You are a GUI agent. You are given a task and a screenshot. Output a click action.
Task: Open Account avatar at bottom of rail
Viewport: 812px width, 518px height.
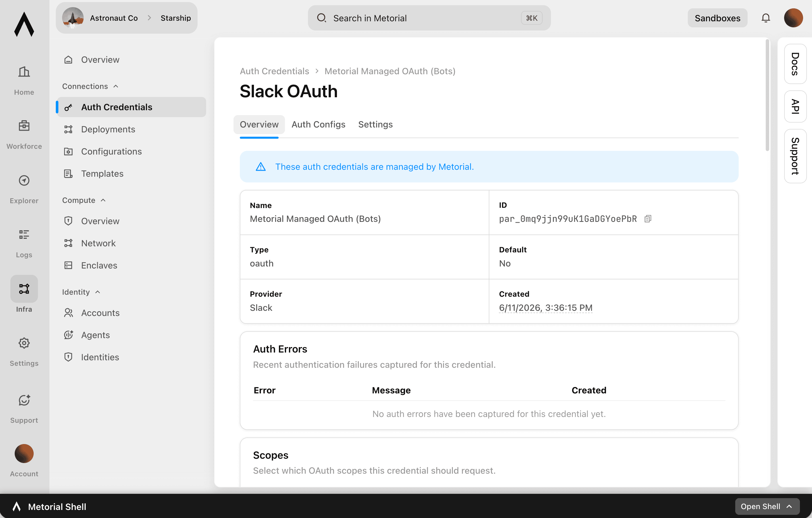click(24, 453)
